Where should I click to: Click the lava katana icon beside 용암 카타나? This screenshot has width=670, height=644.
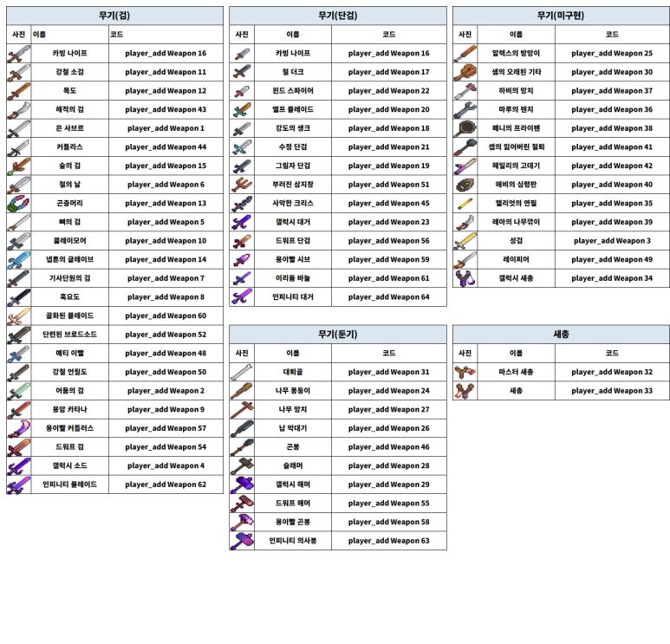click(x=19, y=410)
